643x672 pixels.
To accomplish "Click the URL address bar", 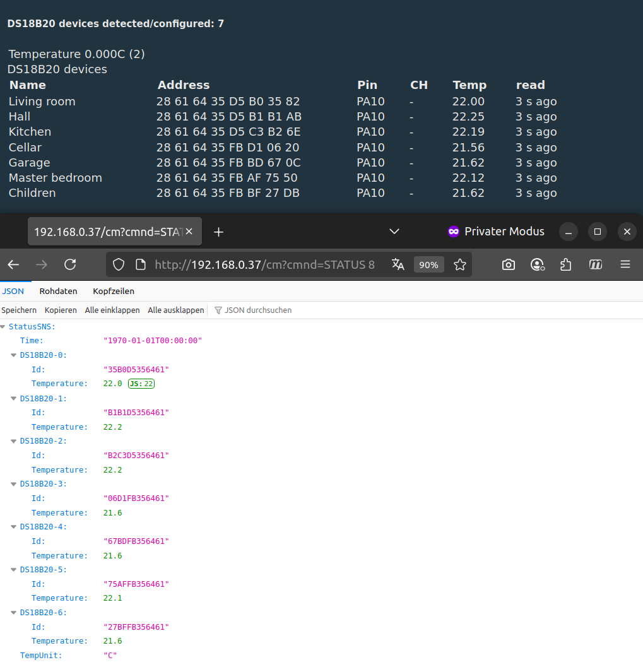I will (x=264, y=265).
